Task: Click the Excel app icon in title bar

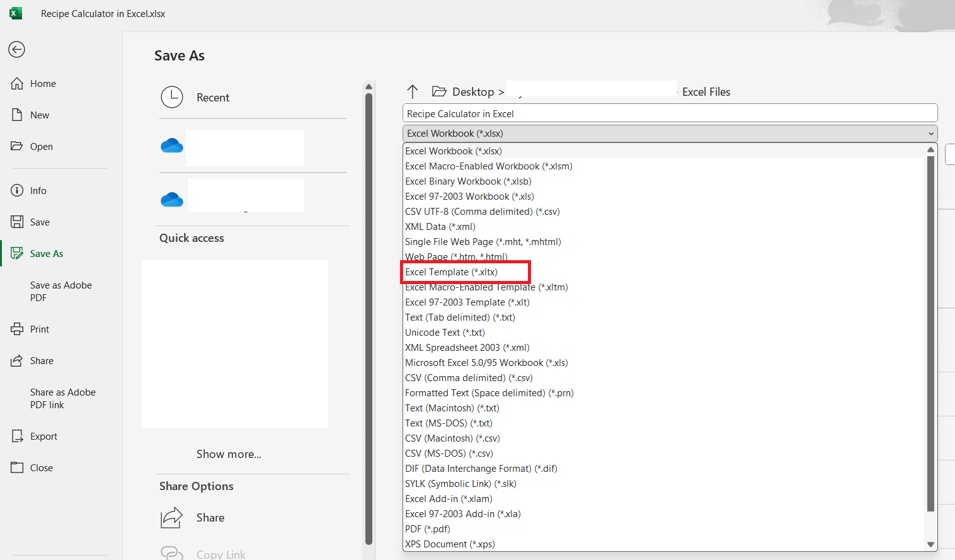Action: pyautogui.click(x=16, y=13)
